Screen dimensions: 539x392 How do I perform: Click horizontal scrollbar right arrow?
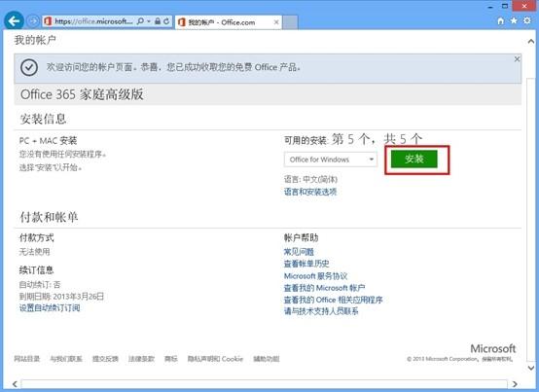[515, 384]
